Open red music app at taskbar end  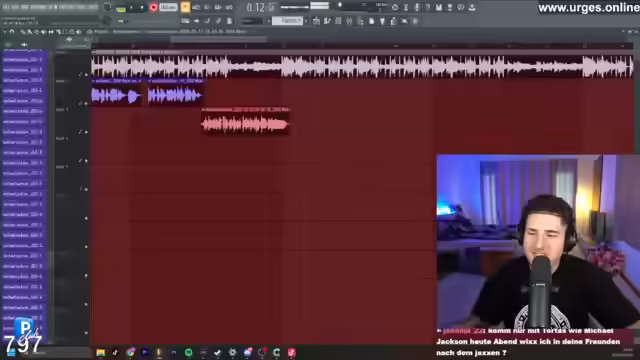tap(291, 352)
